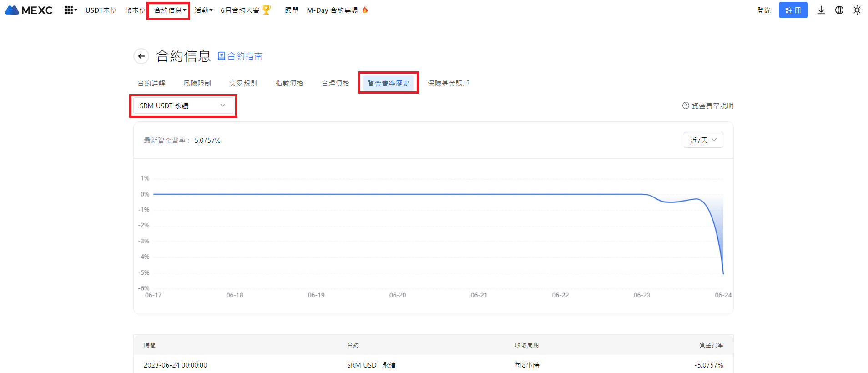Open the 合約指南 guide link

240,56
